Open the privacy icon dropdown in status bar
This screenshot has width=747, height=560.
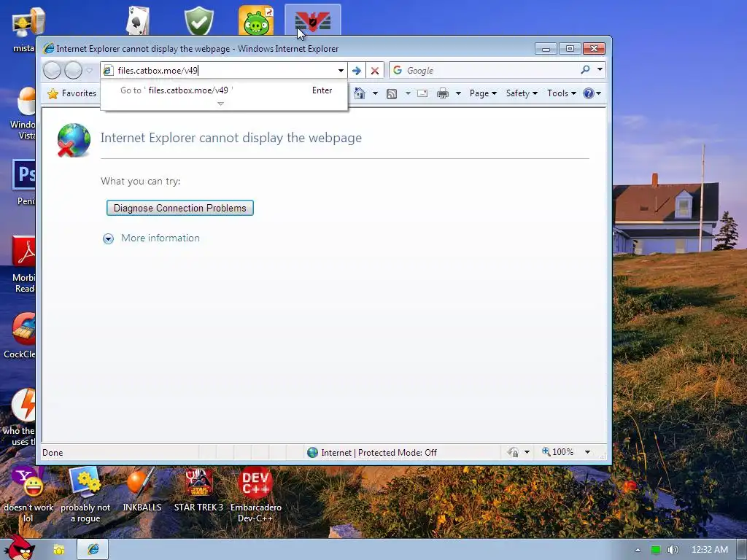click(x=527, y=452)
